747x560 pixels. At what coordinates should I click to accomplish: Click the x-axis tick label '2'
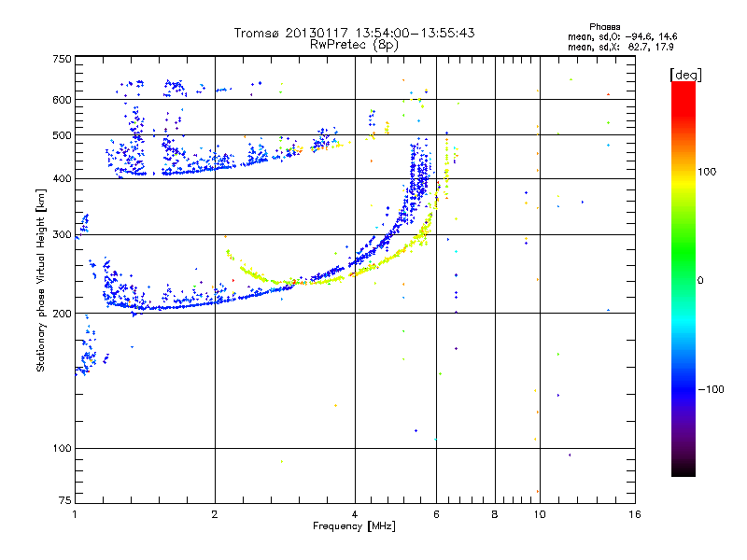point(215,514)
